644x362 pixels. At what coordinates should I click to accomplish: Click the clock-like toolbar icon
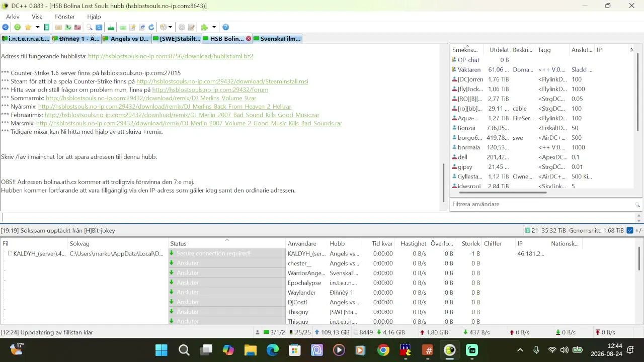[163, 27]
